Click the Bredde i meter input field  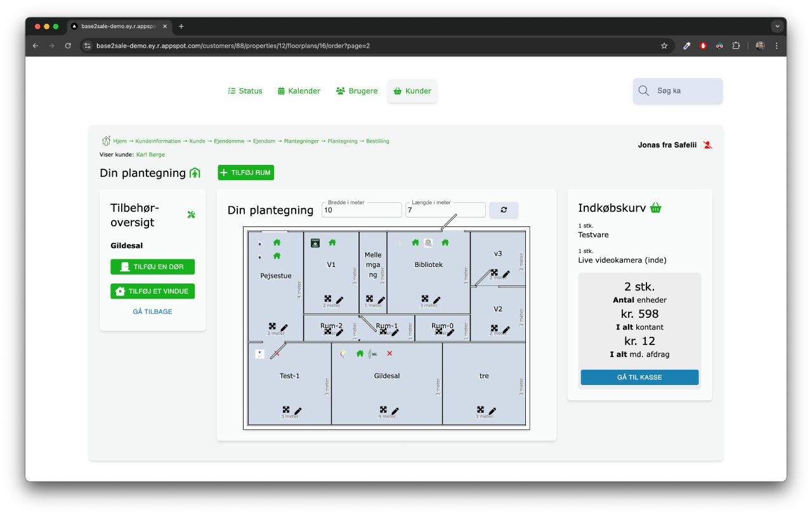362,211
